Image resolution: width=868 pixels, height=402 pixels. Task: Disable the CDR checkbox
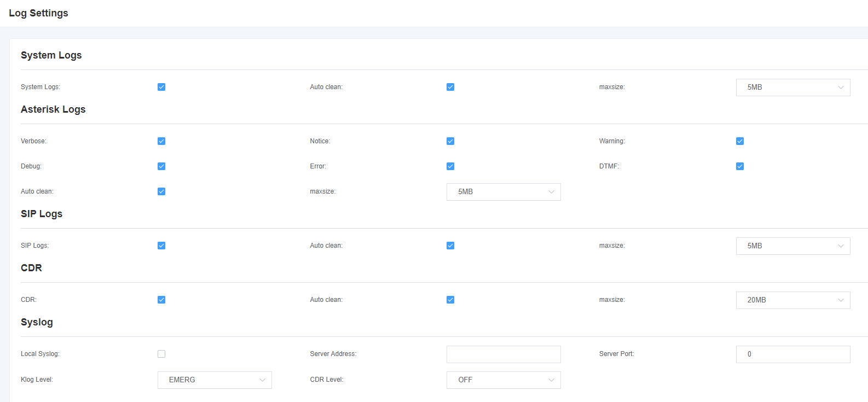[x=161, y=300]
